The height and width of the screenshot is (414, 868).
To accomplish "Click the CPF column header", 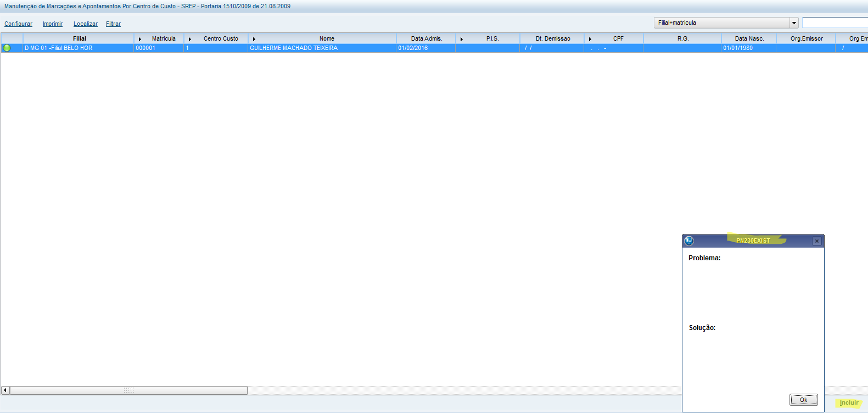I will (x=618, y=38).
